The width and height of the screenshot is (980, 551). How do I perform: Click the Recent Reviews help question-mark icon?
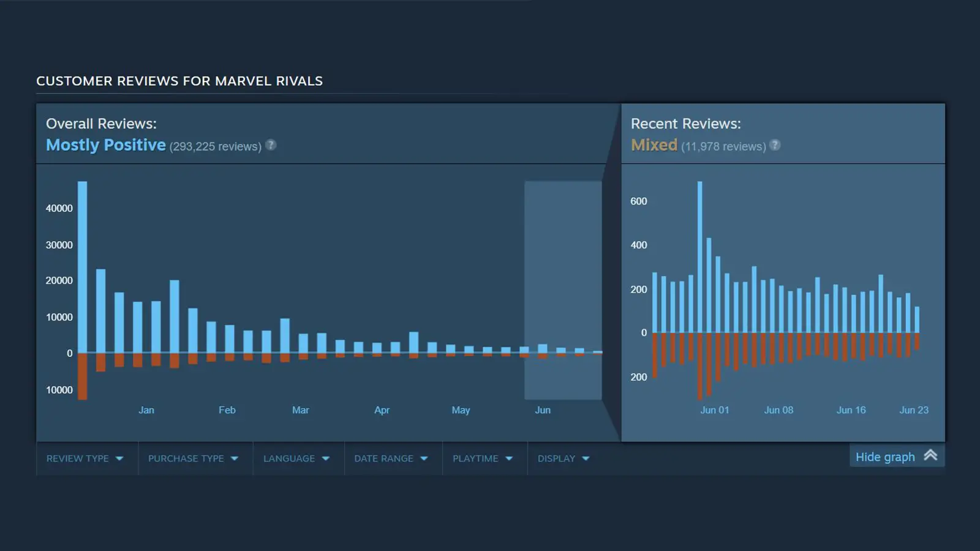coord(775,145)
